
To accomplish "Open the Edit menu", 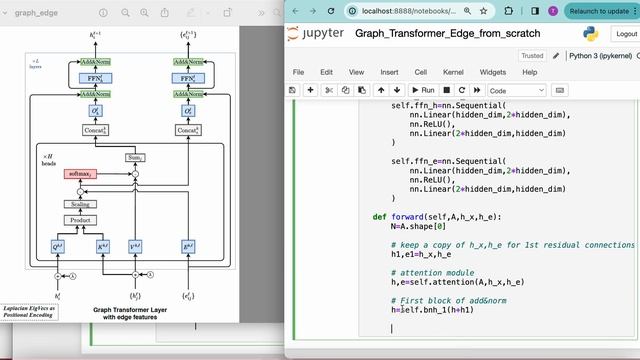I will (x=326, y=72).
